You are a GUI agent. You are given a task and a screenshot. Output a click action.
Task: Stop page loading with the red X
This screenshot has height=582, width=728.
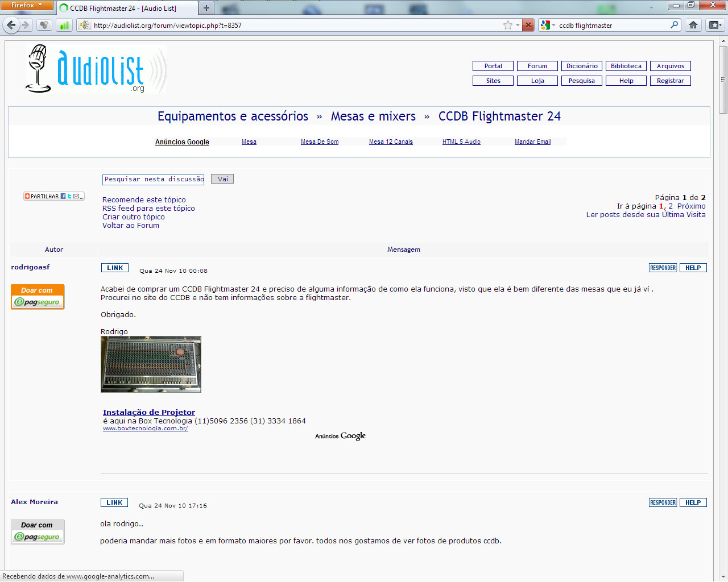[x=528, y=25]
